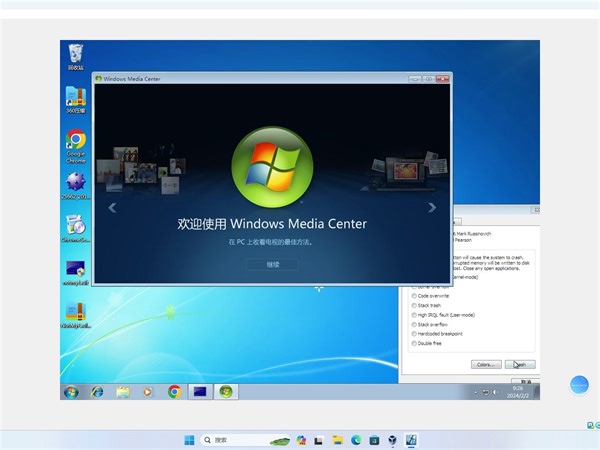This screenshot has height=450, width=600.
Task: Open the Recycle Bin desktop icon
Action: pyautogui.click(x=75, y=57)
